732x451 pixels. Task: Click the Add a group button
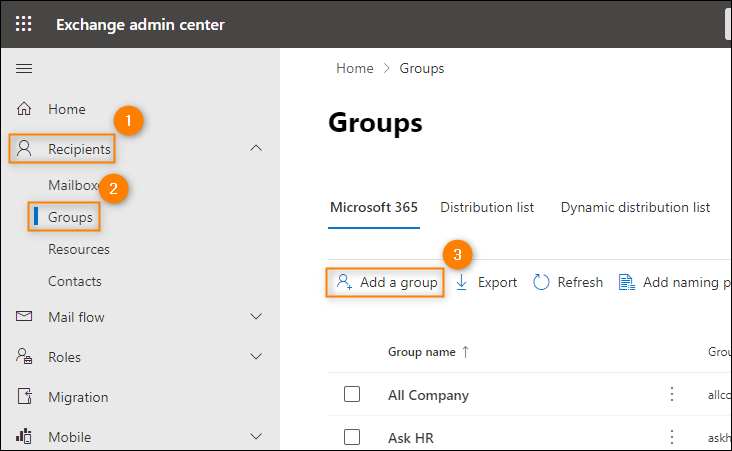click(x=385, y=282)
